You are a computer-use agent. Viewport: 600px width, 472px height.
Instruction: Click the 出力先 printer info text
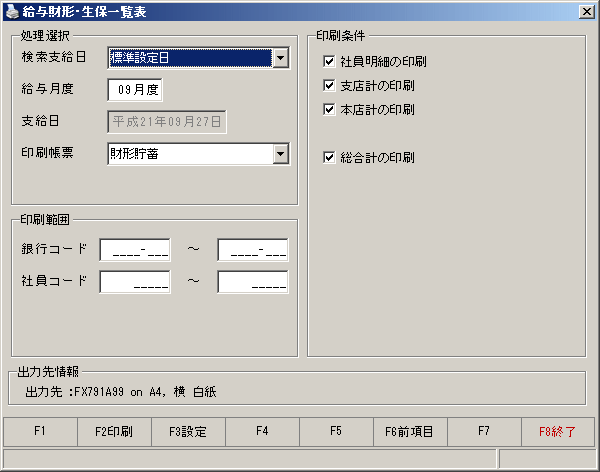(x=121, y=392)
